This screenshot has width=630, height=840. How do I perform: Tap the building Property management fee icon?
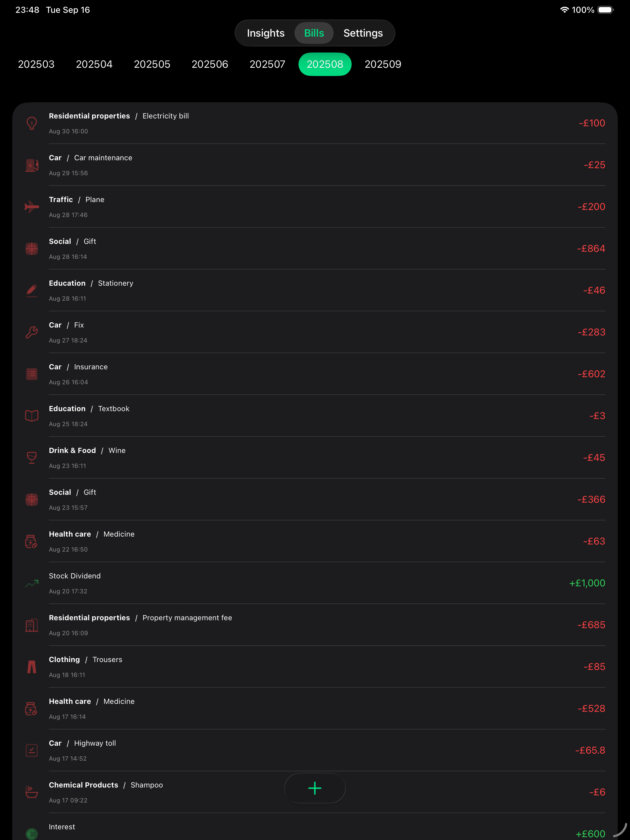[32, 625]
